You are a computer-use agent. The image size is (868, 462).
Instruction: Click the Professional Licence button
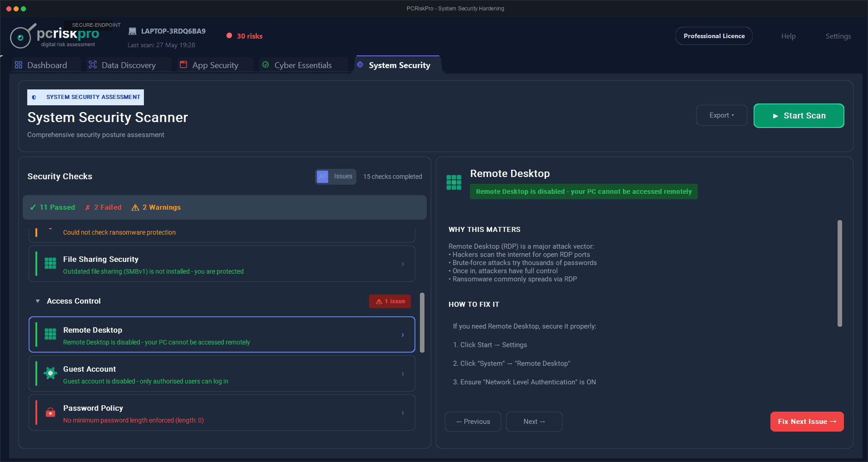pyautogui.click(x=714, y=36)
